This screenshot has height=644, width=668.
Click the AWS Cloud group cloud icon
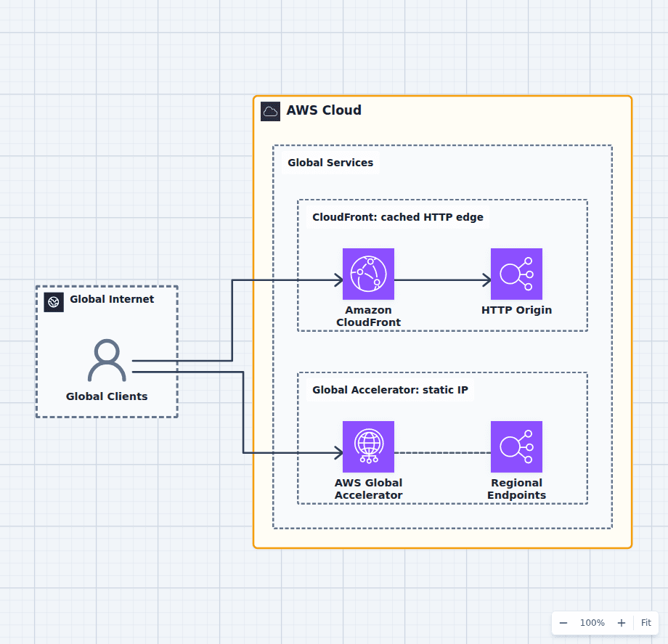(271, 112)
